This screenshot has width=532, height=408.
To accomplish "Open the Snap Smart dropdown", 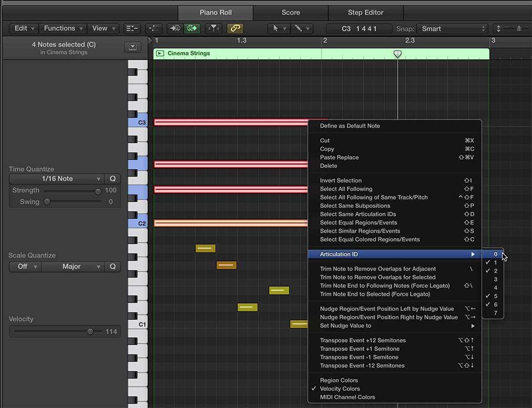I will pos(452,29).
